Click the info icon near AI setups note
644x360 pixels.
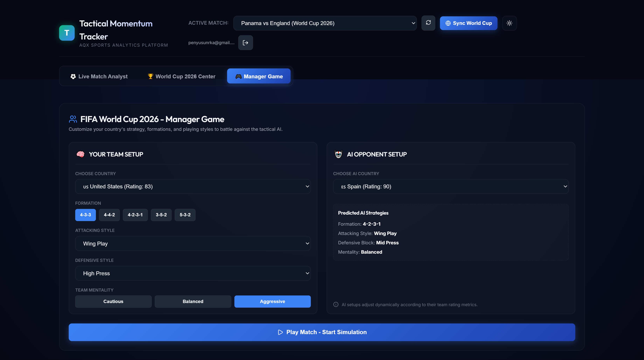(x=336, y=304)
